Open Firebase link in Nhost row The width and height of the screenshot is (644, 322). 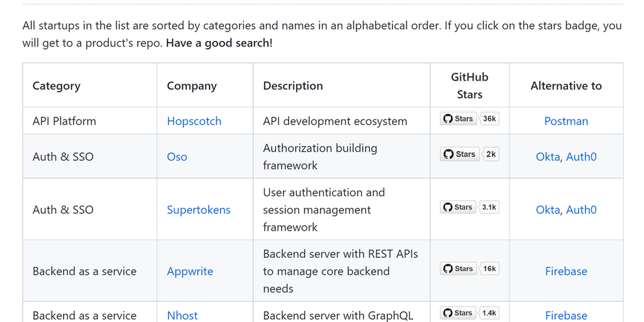tap(566, 315)
